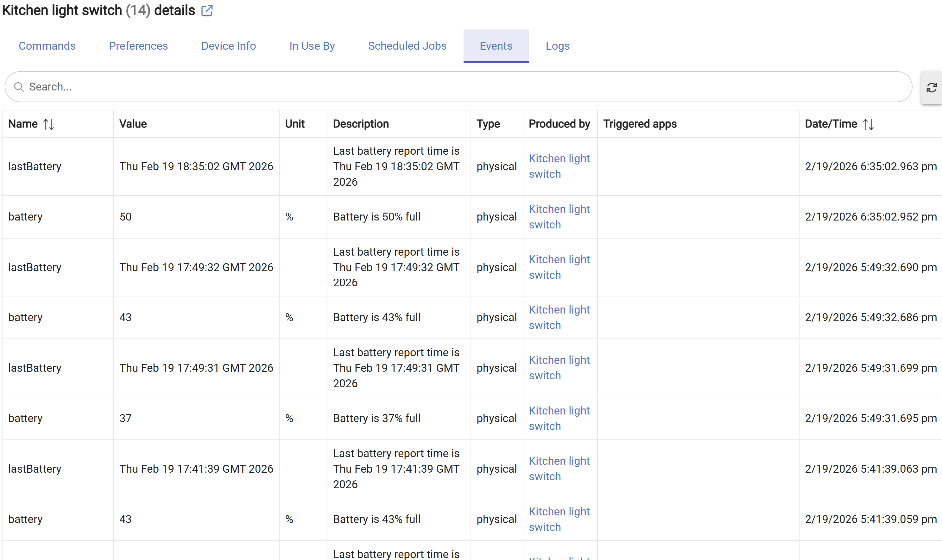Select 'Battery is 37% full' description
Screen dimensions: 942x560
[x=376, y=419]
